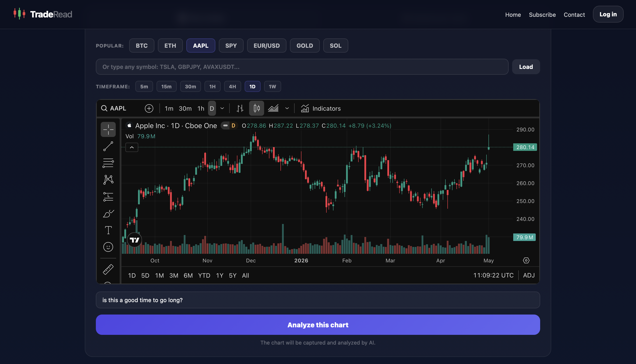Image resolution: width=636 pixels, height=364 pixels.
Task: Click the Load button
Action: tap(526, 67)
